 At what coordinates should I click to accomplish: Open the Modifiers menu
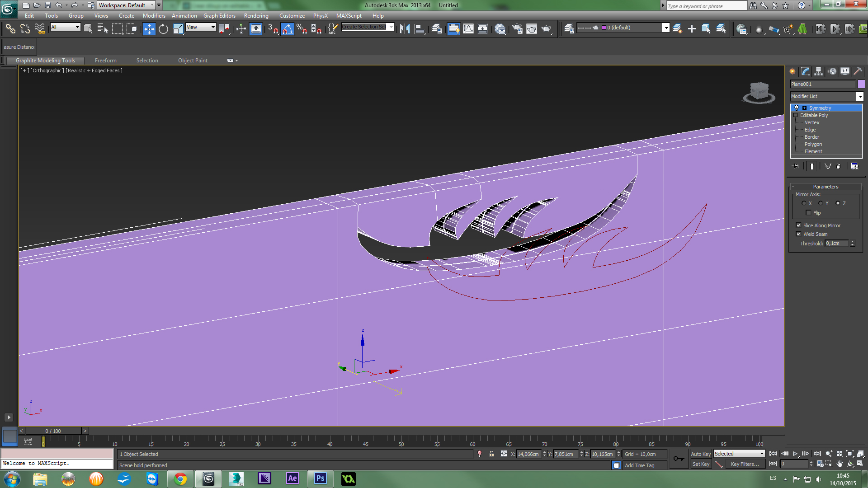(x=154, y=16)
